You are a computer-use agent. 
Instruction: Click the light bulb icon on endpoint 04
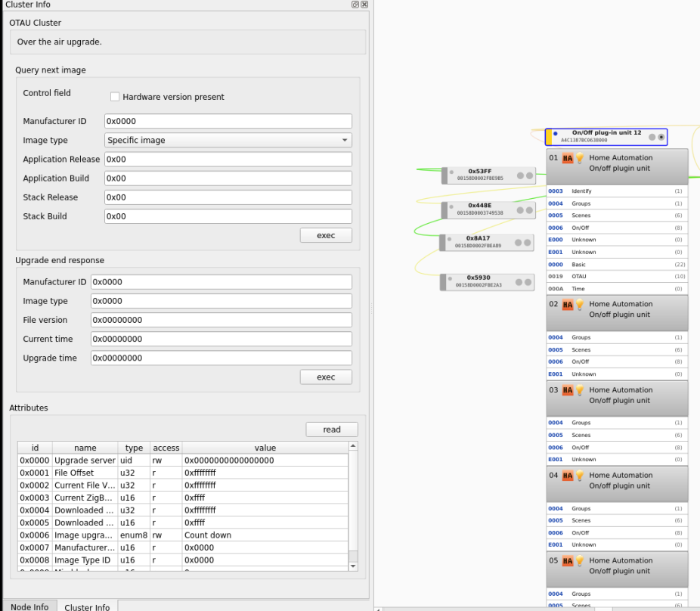coord(580,475)
